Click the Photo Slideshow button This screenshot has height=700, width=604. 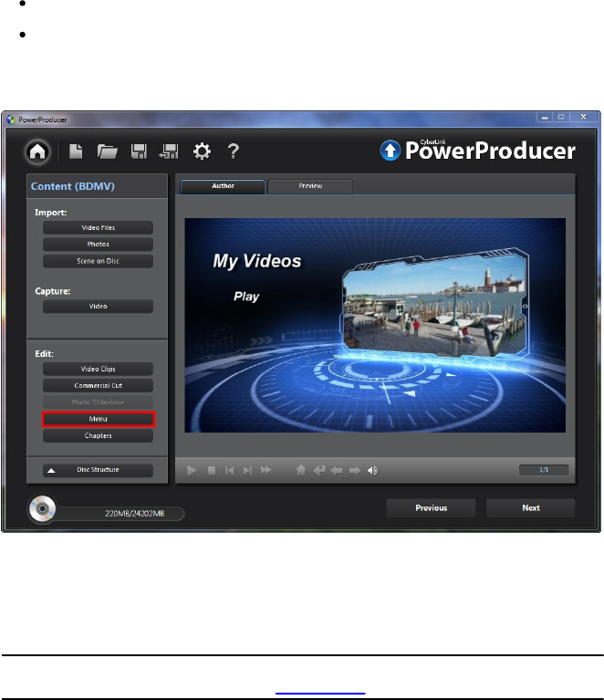(x=98, y=402)
